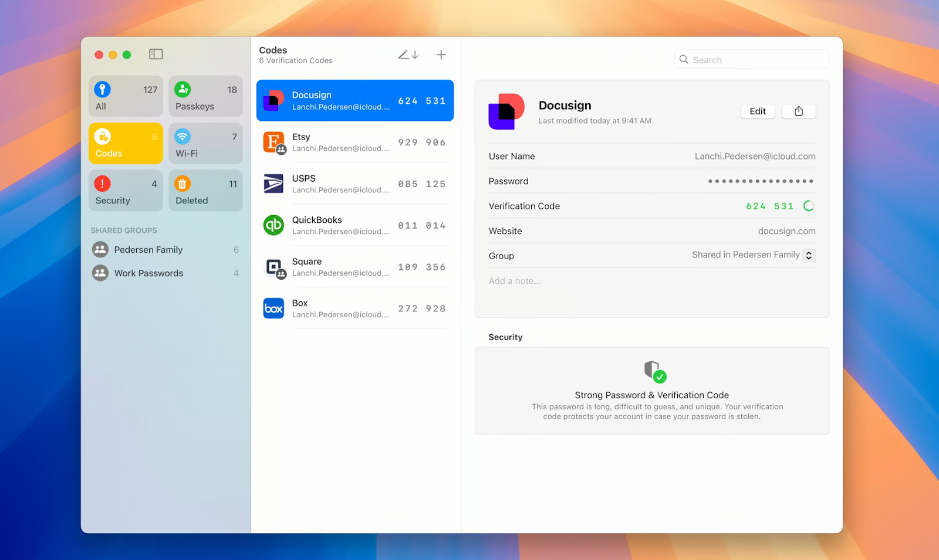Screen dimensions: 939x560
Task: Click the Security exclamation icon
Action: pos(102,183)
